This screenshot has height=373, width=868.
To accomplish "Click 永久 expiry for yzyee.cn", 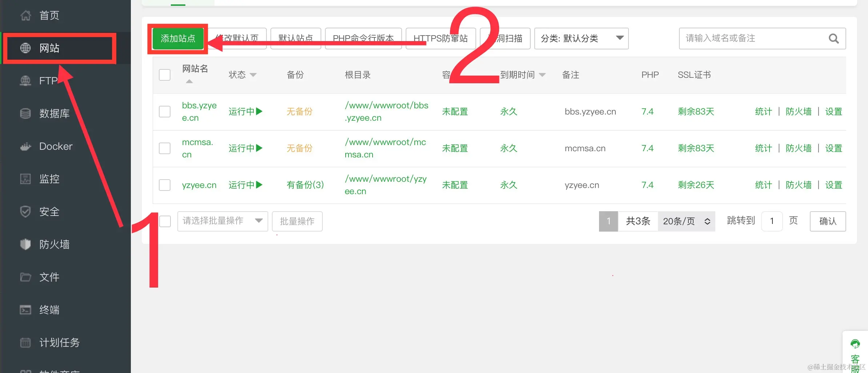I will click(x=509, y=185).
